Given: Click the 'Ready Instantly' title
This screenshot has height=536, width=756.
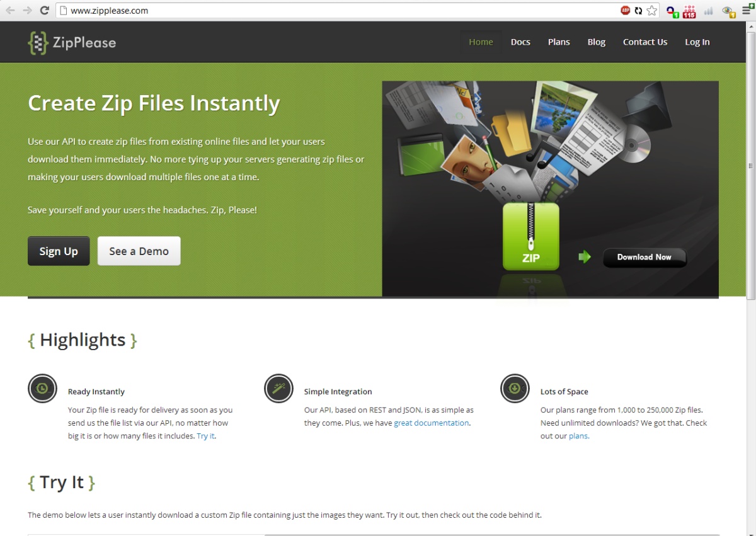Looking at the screenshot, I should tap(96, 392).
